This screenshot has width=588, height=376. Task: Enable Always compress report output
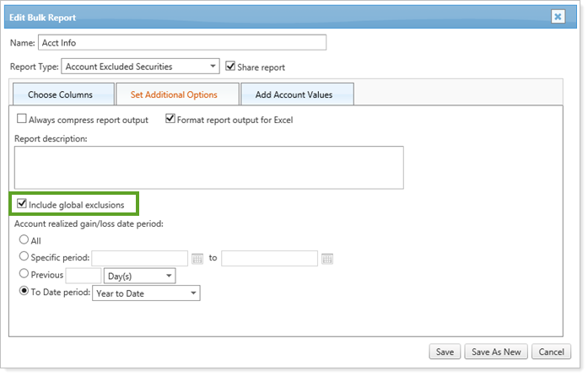point(22,120)
